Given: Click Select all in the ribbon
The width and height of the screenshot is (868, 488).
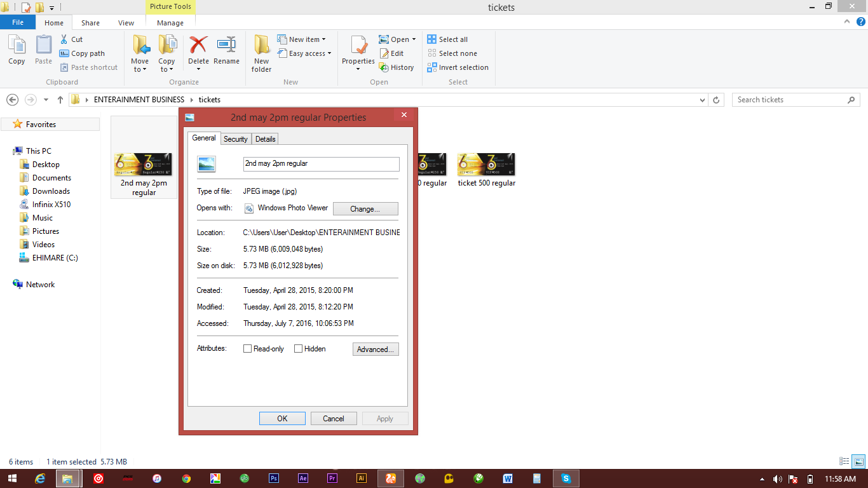Looking at the screenshot, I should pyautogui.click(x=447, y=39).
